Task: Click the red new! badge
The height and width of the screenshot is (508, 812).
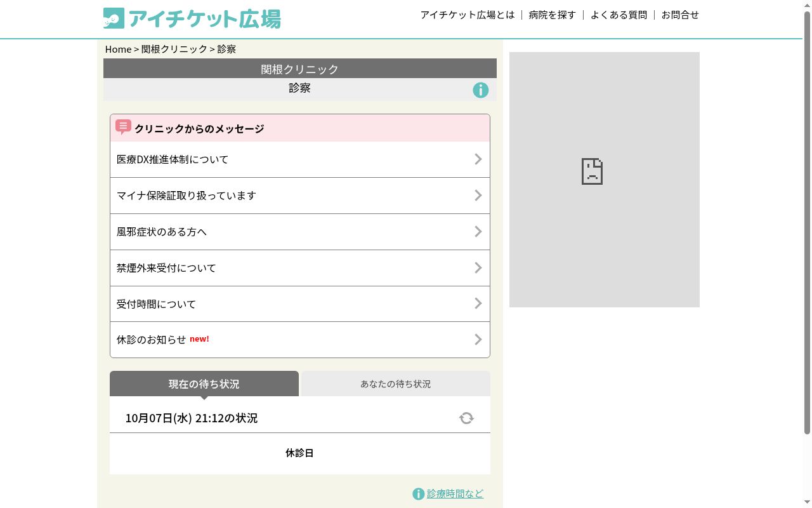Action: 199,339
